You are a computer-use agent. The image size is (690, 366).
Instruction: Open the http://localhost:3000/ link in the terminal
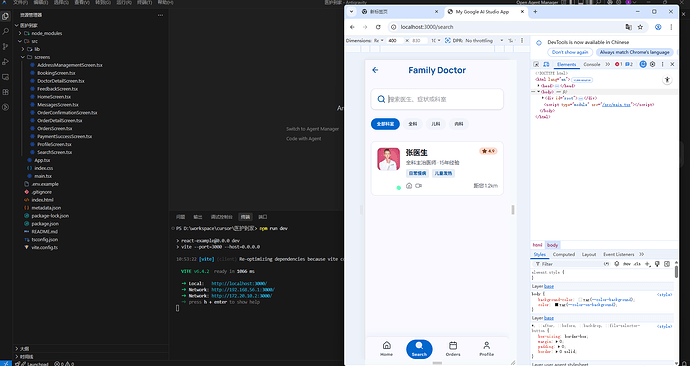click(239, 284)
